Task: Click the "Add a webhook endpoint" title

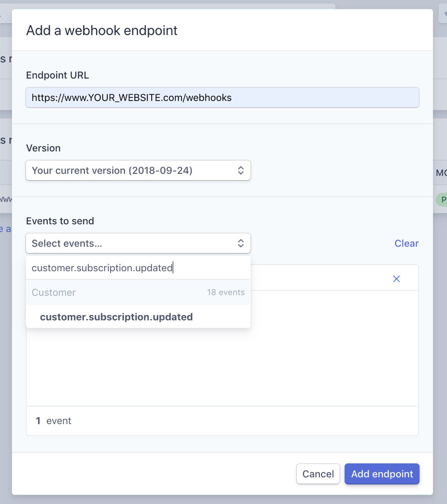Action: pos(102,30)
